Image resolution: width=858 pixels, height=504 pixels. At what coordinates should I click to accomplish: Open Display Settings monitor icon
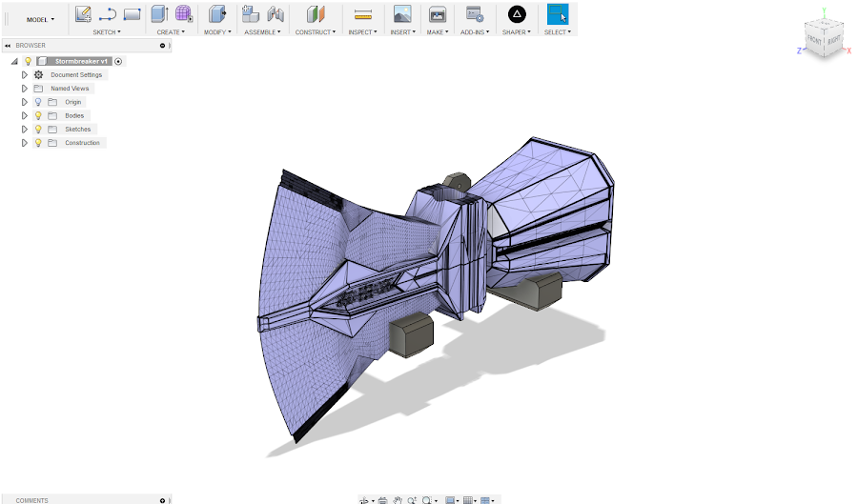click(450, 500)
